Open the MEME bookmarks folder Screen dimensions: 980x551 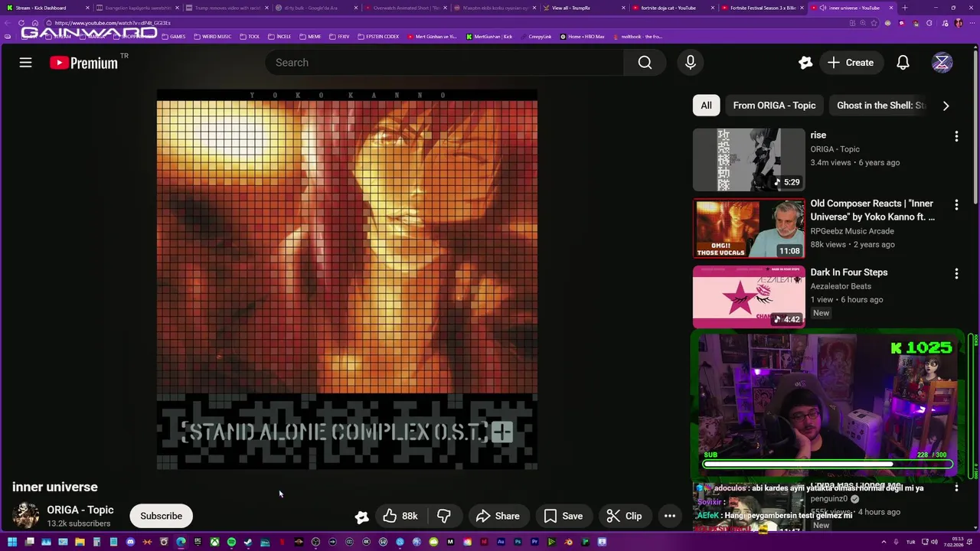[x=310, y=37]
